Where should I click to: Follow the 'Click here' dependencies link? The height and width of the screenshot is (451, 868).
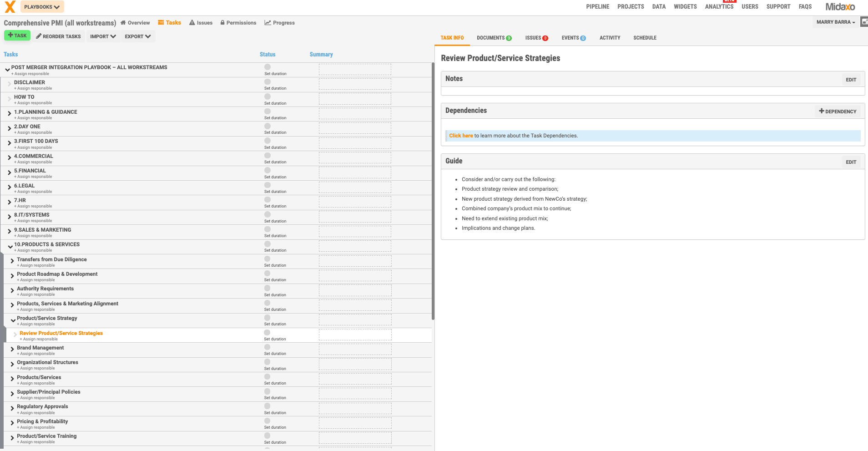[x=461, y=136]
